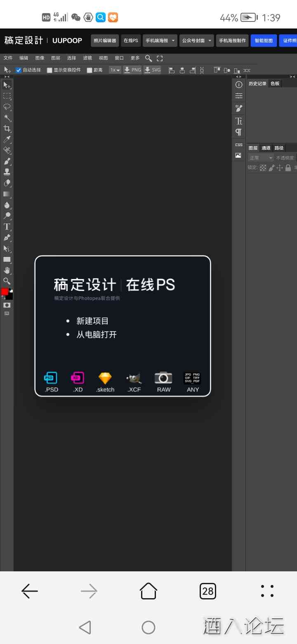This screenshot has height=644, width=297.
Task: Toggle lock image pixels brush icon
Action: [x=271, y=168]
